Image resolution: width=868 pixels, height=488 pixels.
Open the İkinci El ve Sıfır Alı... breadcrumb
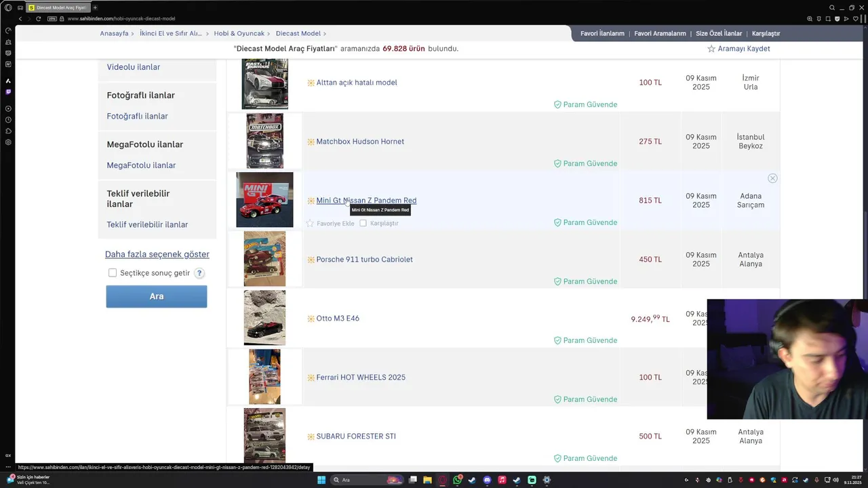click(171, 33)
